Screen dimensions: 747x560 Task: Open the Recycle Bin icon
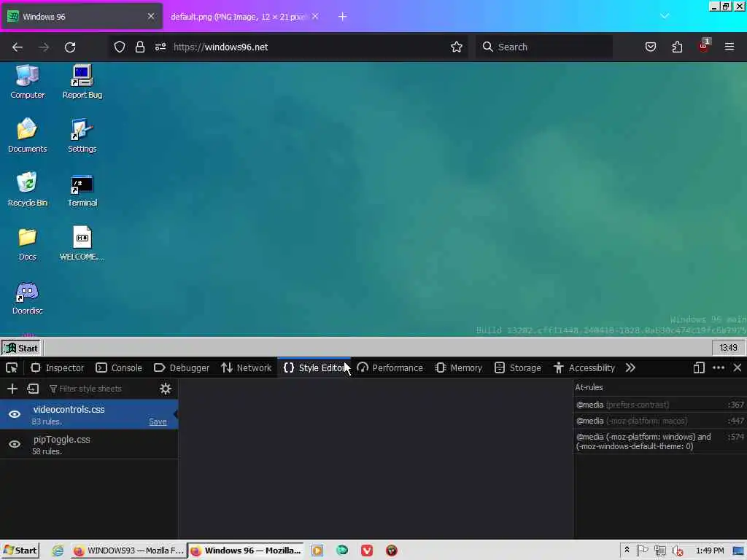tap(27, 189)
